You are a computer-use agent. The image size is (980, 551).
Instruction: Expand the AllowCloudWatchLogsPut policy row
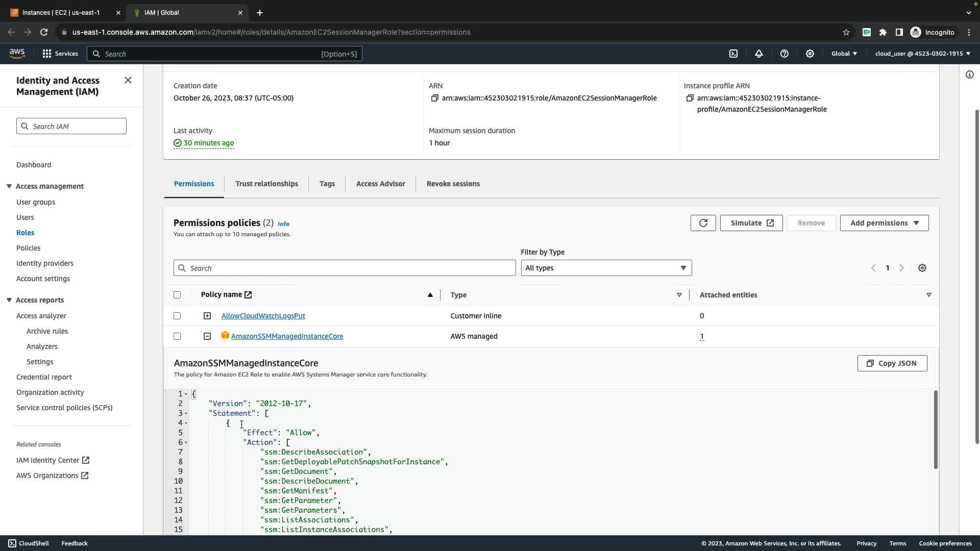[207, 316]
